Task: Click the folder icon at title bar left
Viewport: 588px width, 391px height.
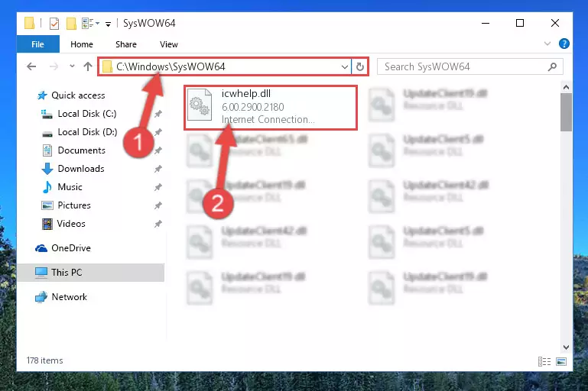Action: [x=29, y=23]
